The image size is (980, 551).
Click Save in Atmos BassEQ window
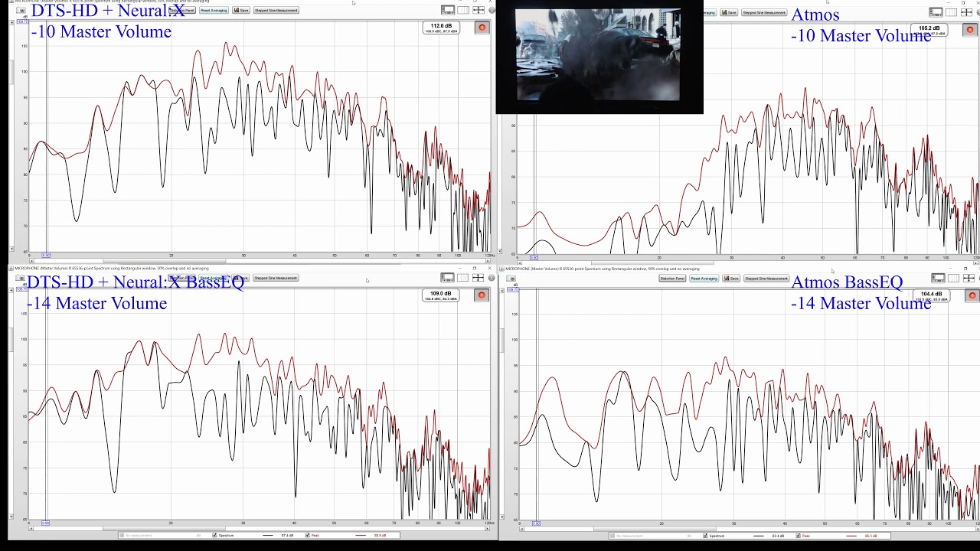[731, 279]
